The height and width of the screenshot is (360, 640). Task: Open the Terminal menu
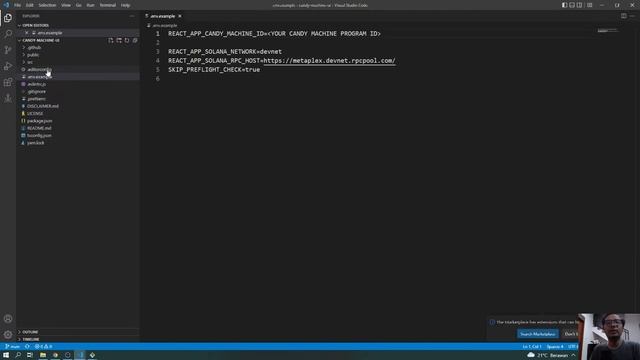[x=108, y=5]
